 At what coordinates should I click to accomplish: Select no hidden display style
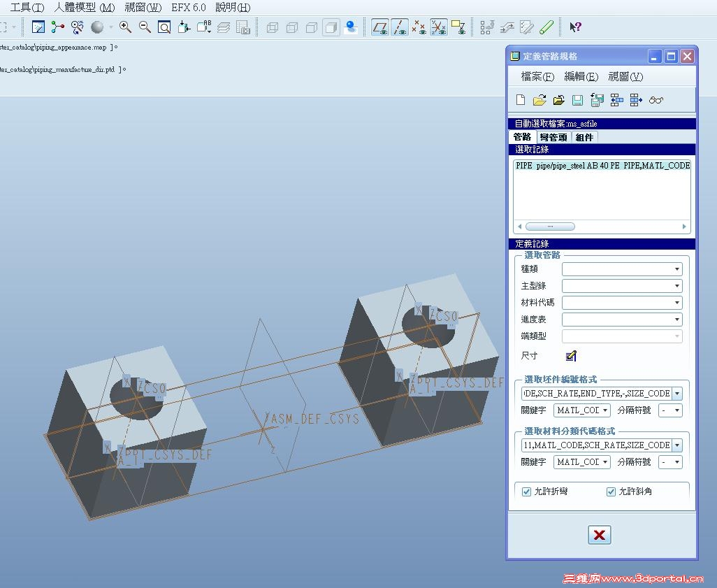tap(312, 27)
